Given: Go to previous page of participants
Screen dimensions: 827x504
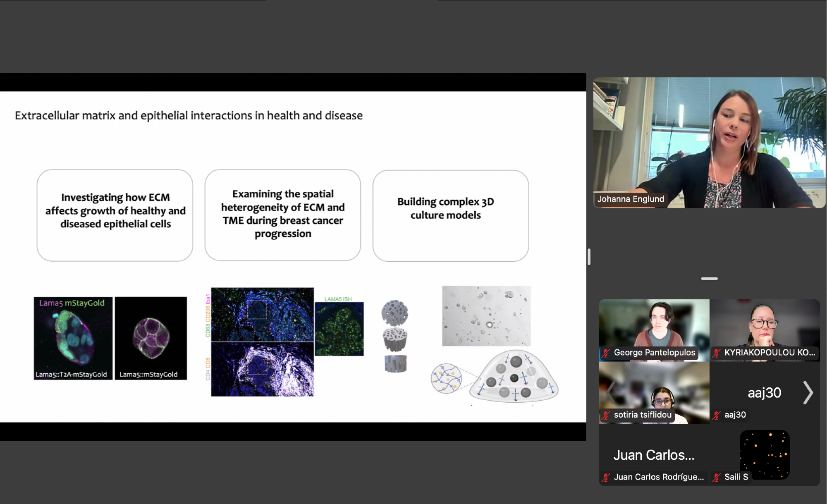Looking at the screenshot, I should pos(611,392).
